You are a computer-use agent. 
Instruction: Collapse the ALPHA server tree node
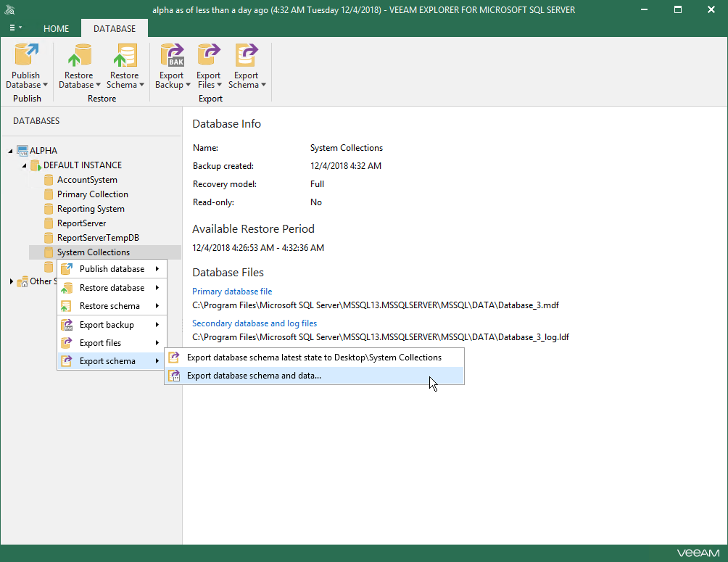tap(10, 151)
